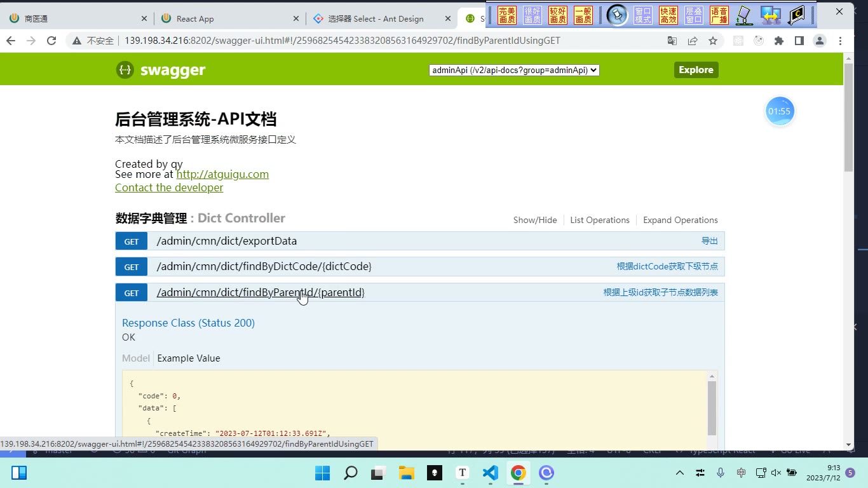Viewport: 868px width, 488px height.
Task: Reload the page
Action: [51, 41]
